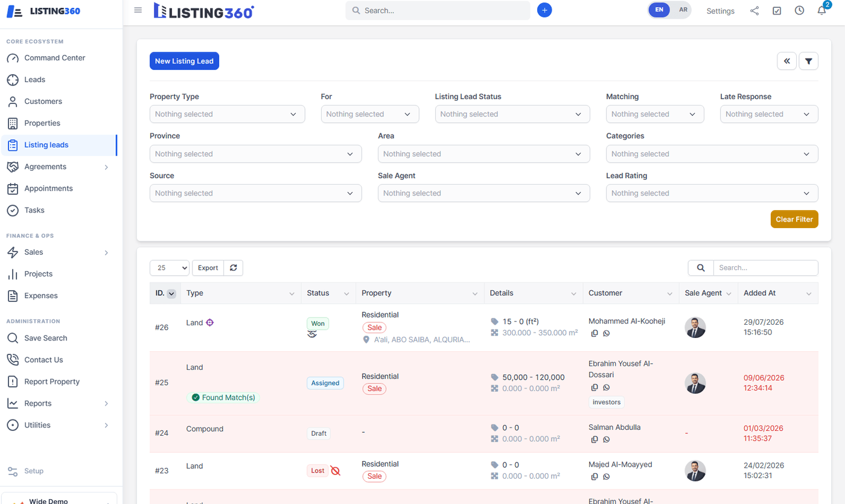Open the Categories dropdown
The image size is (845, 504).
click(x=712, y=154)
